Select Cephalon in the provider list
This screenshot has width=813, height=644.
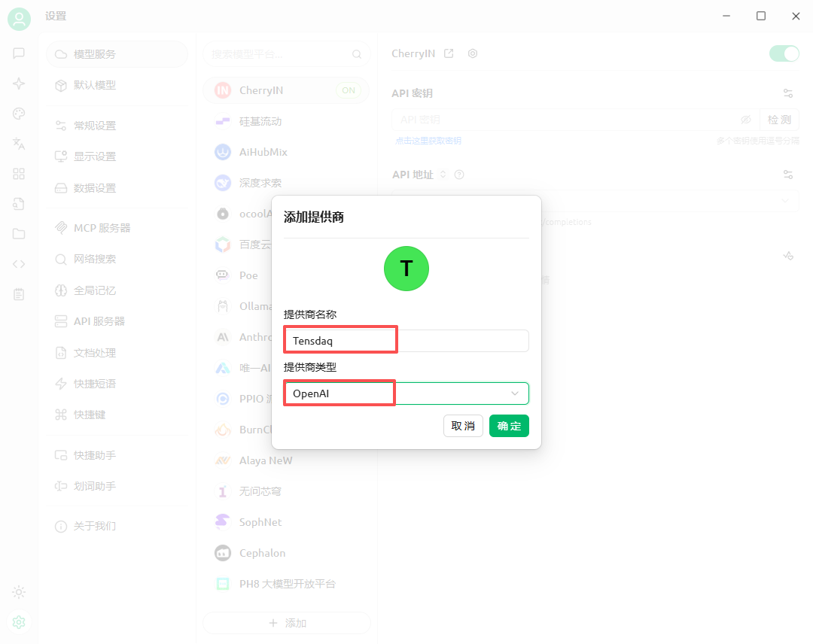tap(286, 553)
